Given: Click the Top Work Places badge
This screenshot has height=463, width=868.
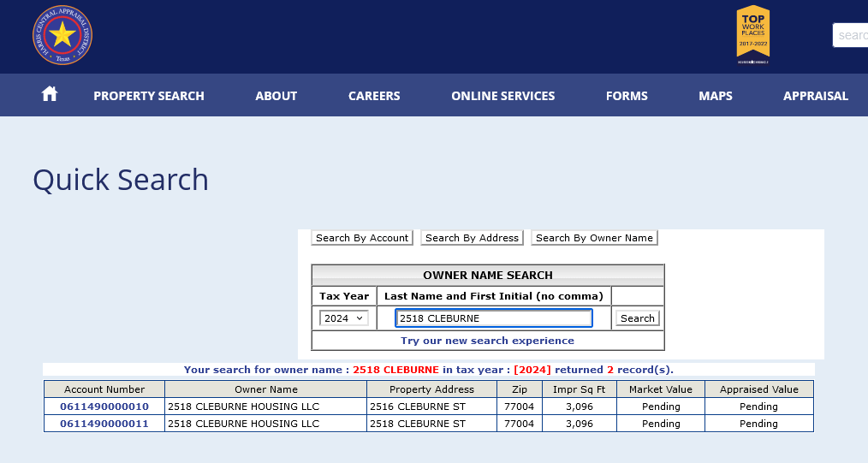Looking at the screenshot, I should point(752,34).
